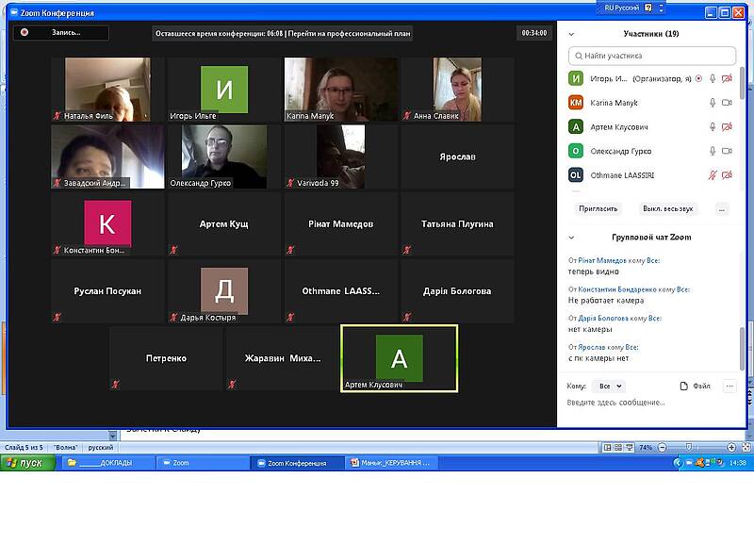Click muted mic icon on Жаравин Миха... tile
Viewport: 754px width, 560px height.
[x=232, y=385]
